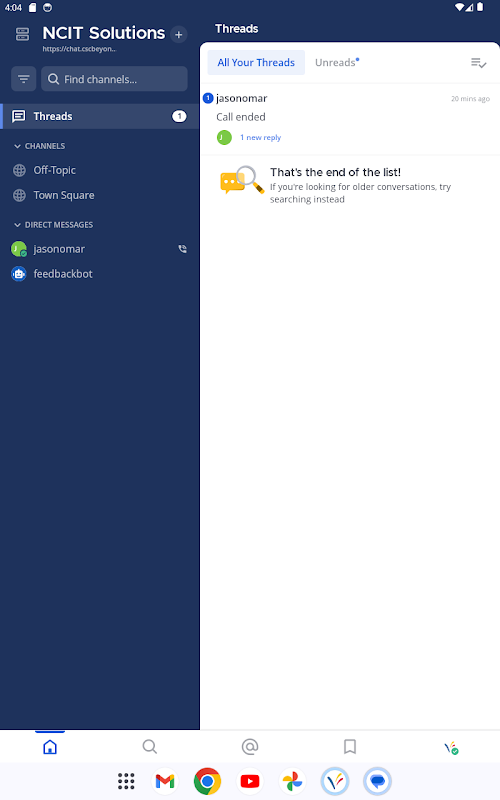This screenshot has height=800, width=500.
Task: Launch Google Photos from the dock
Action: (292, 781)
